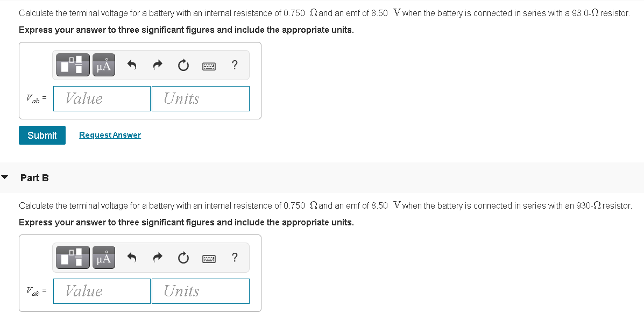
Task: Click the undo arrow in Part A toolbar
Action: pos(131,65)
